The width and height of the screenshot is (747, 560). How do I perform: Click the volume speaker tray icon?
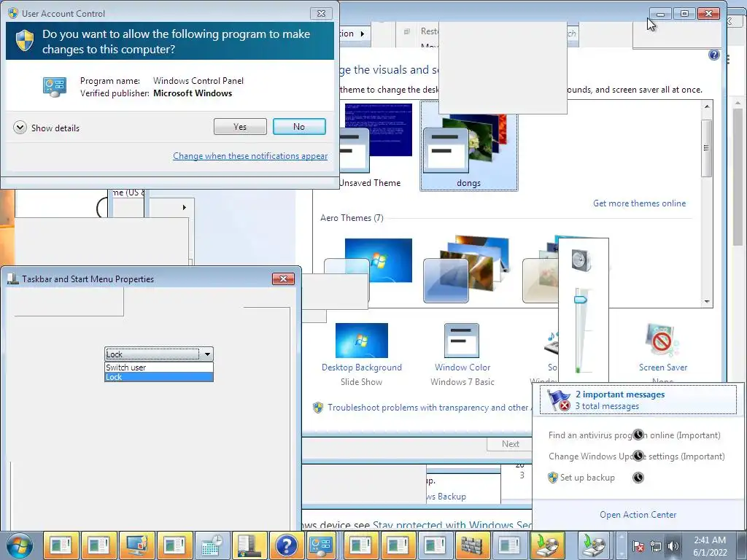tap(673, 546)
